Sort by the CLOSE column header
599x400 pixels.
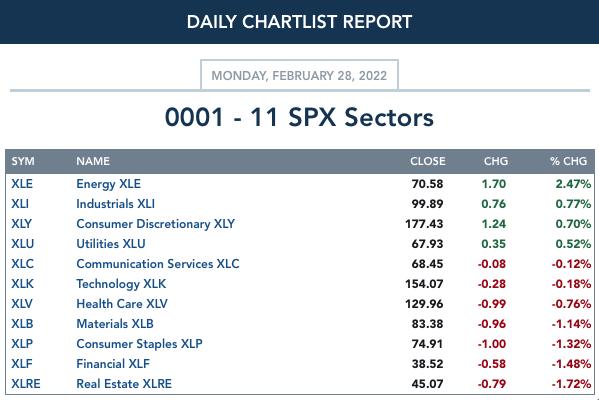click(428, 161)
